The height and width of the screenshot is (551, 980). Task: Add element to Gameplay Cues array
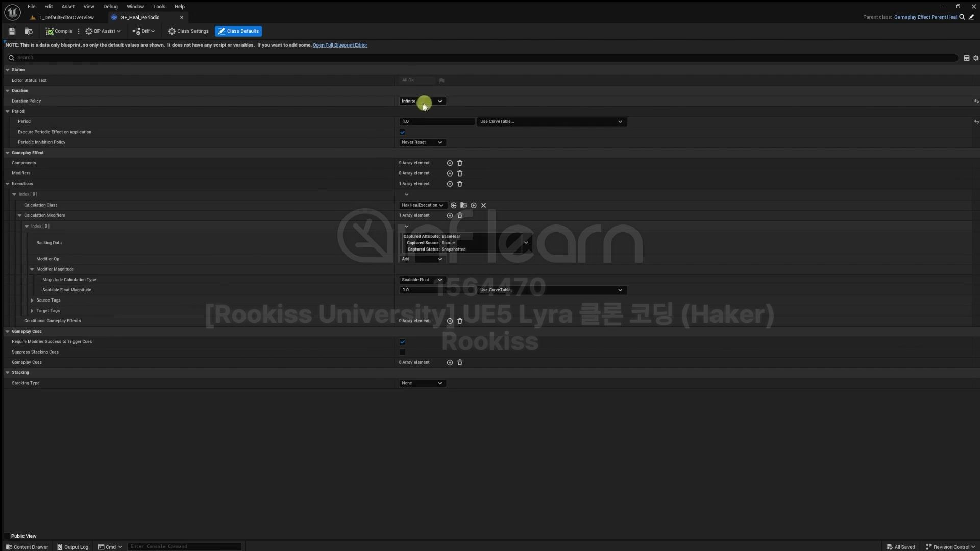coord(450,363)
